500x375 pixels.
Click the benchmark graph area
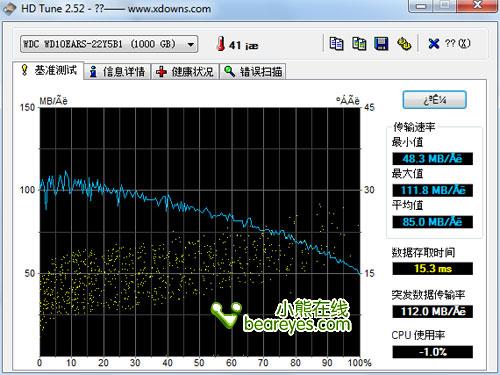[x=200, y=232]
